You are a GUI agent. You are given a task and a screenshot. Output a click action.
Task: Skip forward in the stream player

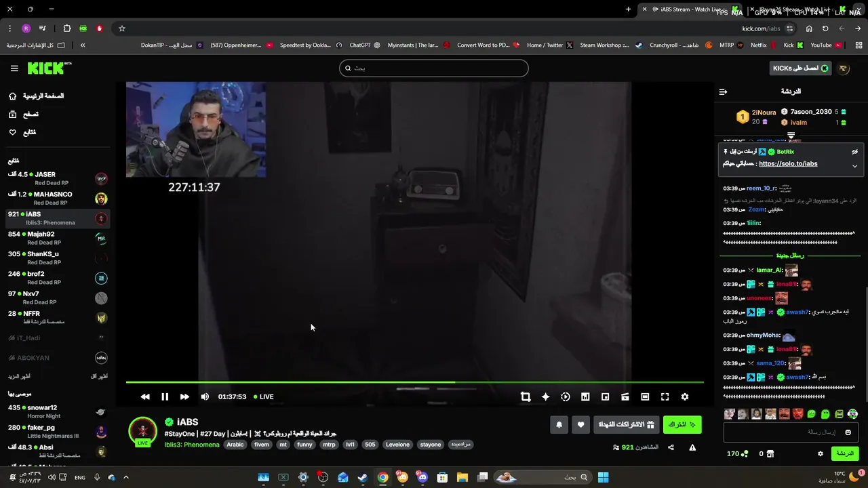pos(184,396)
